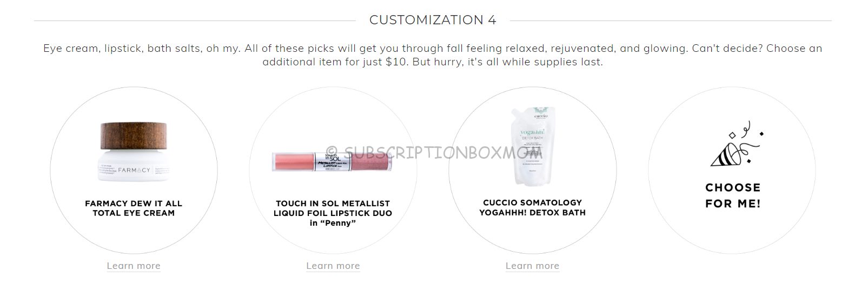Click the Touch in Sol lipstick duo image

point(332,161)
